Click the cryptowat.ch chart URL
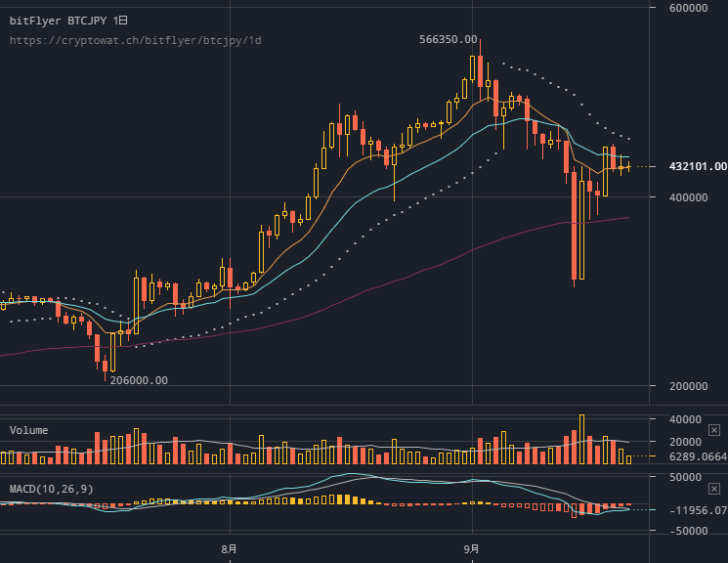Image resolution: width=728 pixels, height=563 pixels. point(135,40)
